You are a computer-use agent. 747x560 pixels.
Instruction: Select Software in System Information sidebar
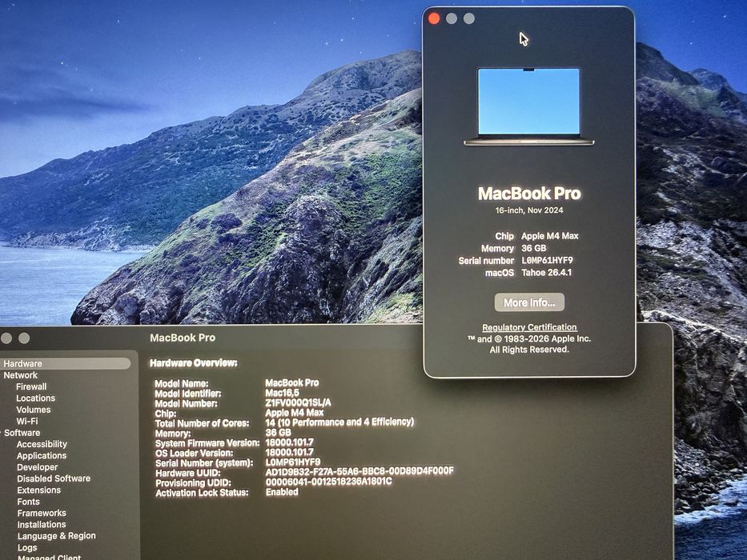click(x=22, y=433)
